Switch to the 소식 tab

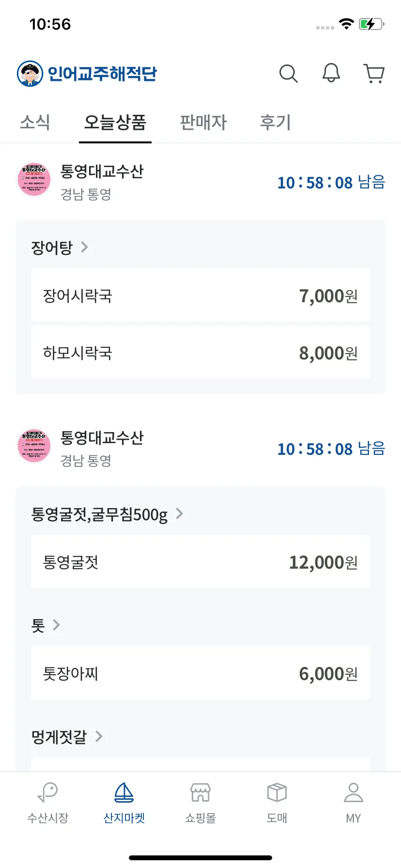pos(35,122)
